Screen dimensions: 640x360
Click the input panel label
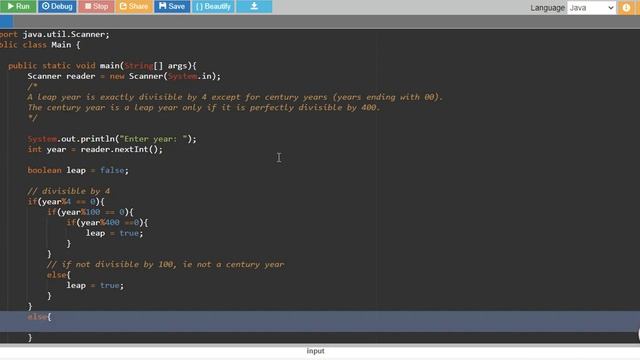tap(316, 351)
